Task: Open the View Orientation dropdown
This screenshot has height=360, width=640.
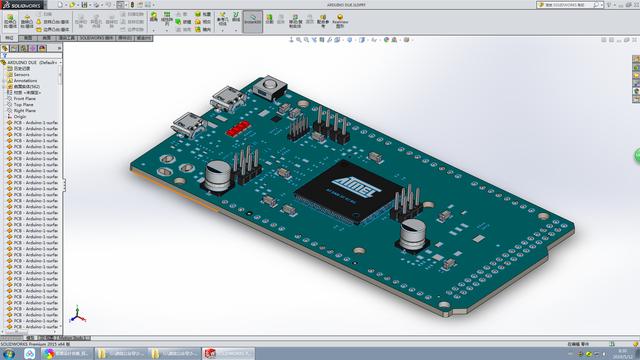Action: pos(350,40)
